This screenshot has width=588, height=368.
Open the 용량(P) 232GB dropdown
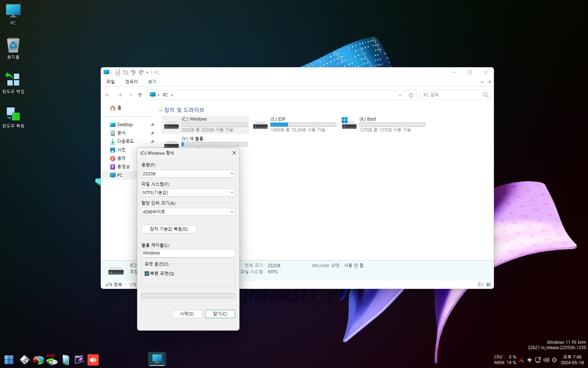[188, 174]
